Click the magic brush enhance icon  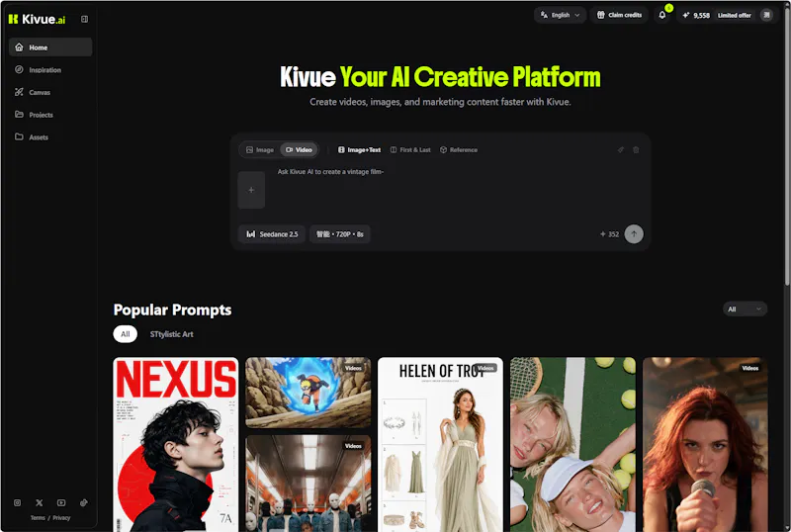point(621,150)
